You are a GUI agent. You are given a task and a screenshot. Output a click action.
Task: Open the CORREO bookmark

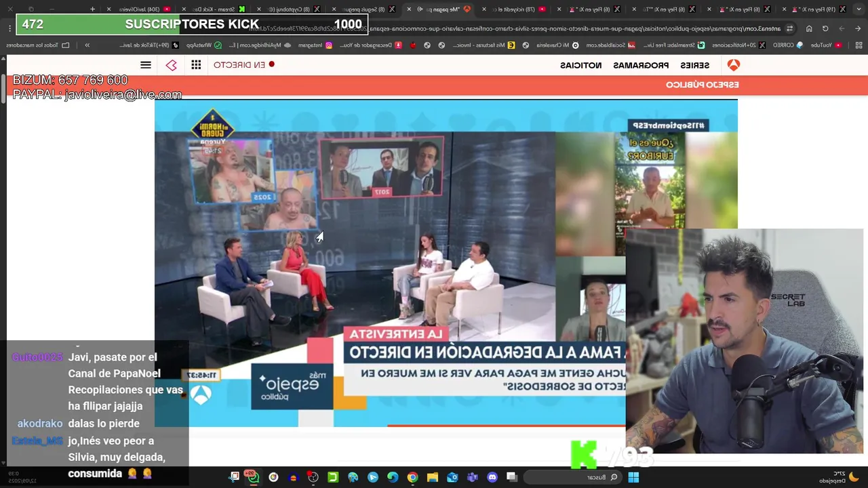pyautogui.click(x=787, y=45)
